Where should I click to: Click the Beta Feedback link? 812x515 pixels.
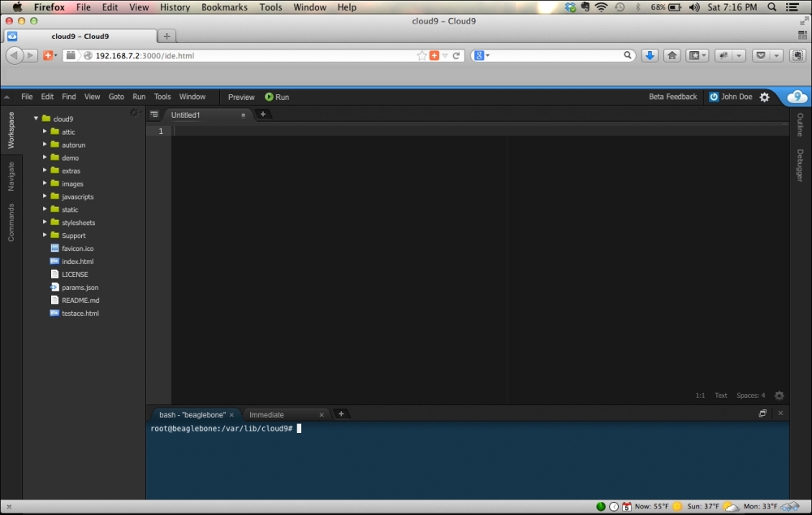pos(672,97)
